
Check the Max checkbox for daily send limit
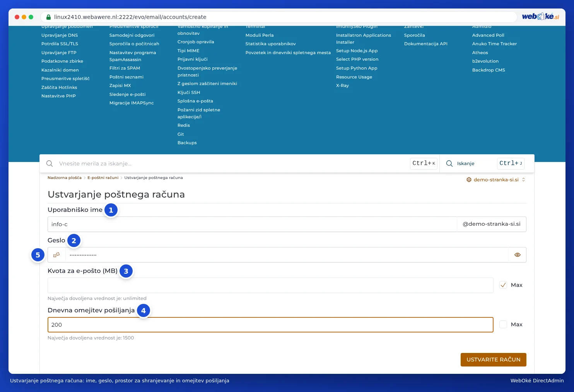(x=503, y=324)
